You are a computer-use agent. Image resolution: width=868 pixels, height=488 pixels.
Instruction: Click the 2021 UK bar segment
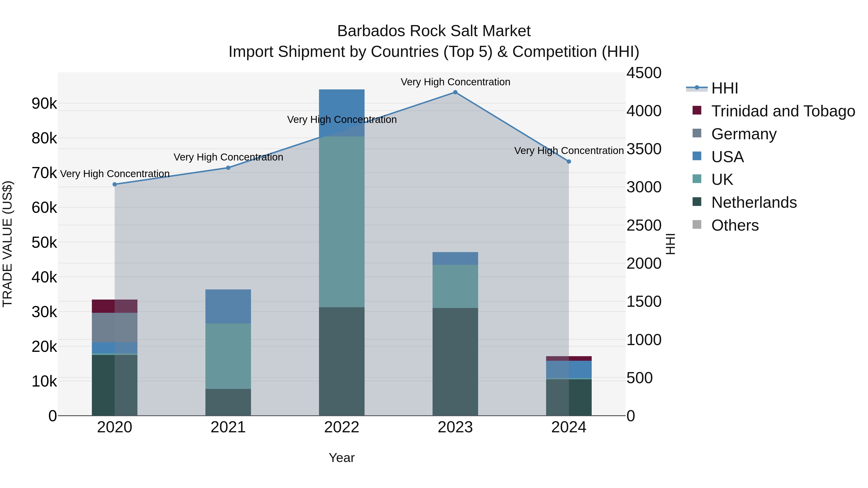coord(228,356)
